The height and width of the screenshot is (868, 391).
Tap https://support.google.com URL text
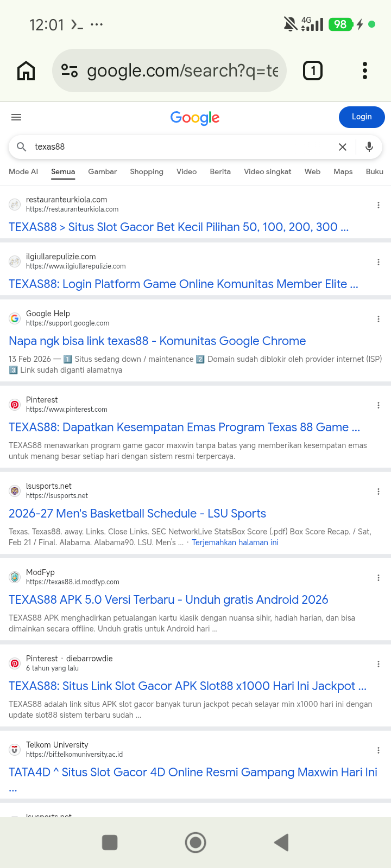click(x=68, y=323)
